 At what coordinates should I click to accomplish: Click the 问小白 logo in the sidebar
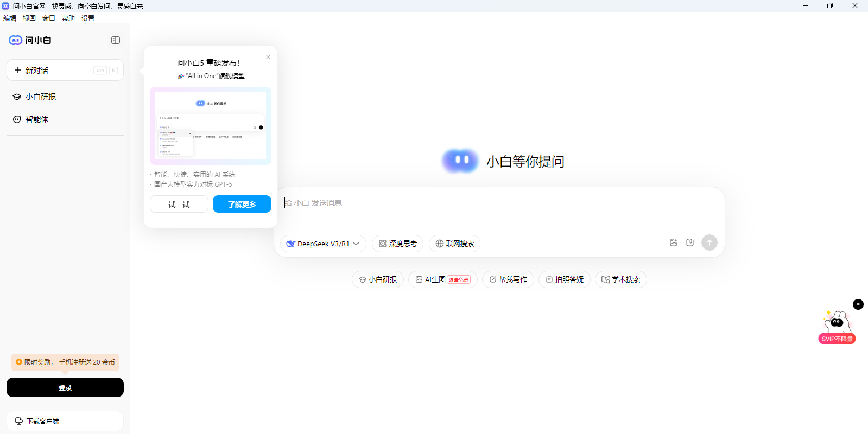click(30, 40)
